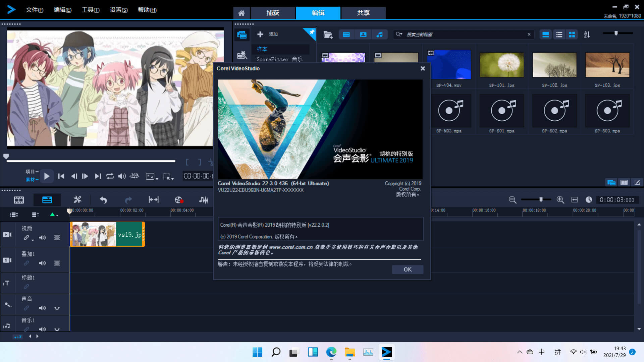This screenshot has height=362, width=644.
Task: Toggle mute on 视频 track
Action: (x=42, y=238)
